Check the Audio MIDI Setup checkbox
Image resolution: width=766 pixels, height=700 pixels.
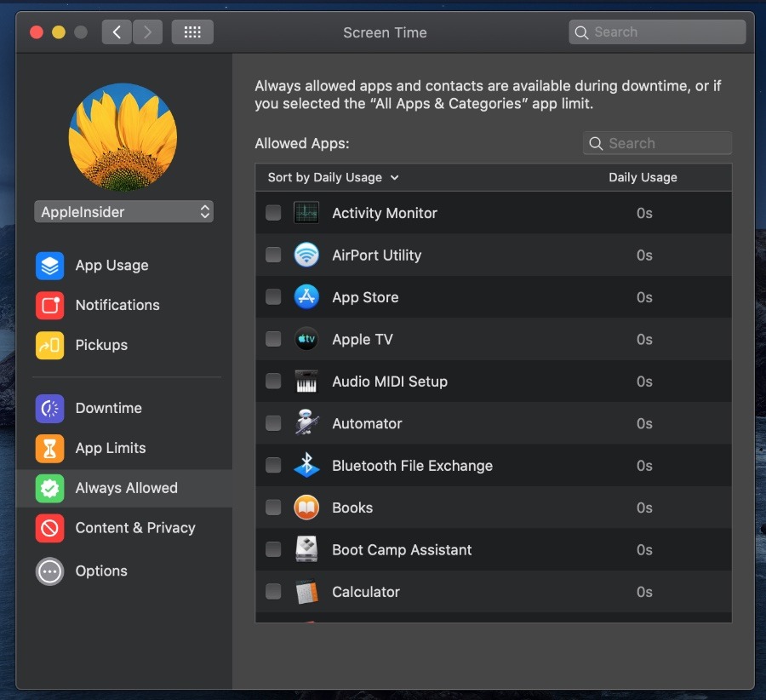pyautogui.click(x=273, y=381)
